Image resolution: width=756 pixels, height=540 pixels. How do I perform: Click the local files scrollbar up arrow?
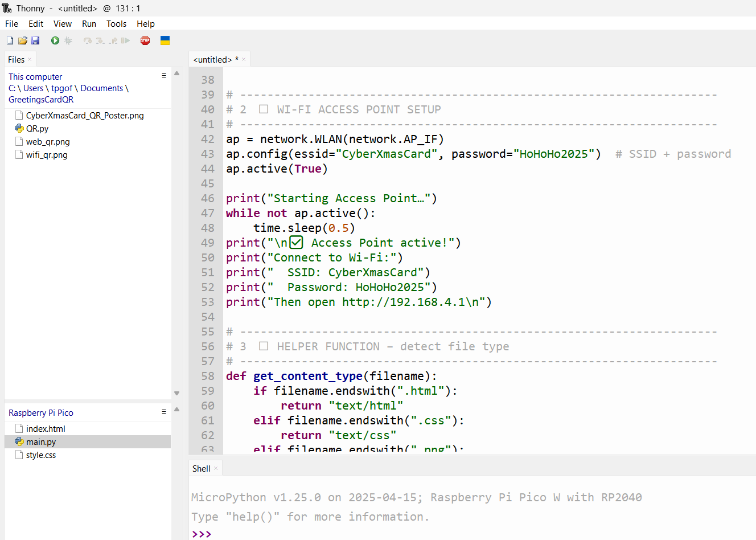click(x=177, y=73)
